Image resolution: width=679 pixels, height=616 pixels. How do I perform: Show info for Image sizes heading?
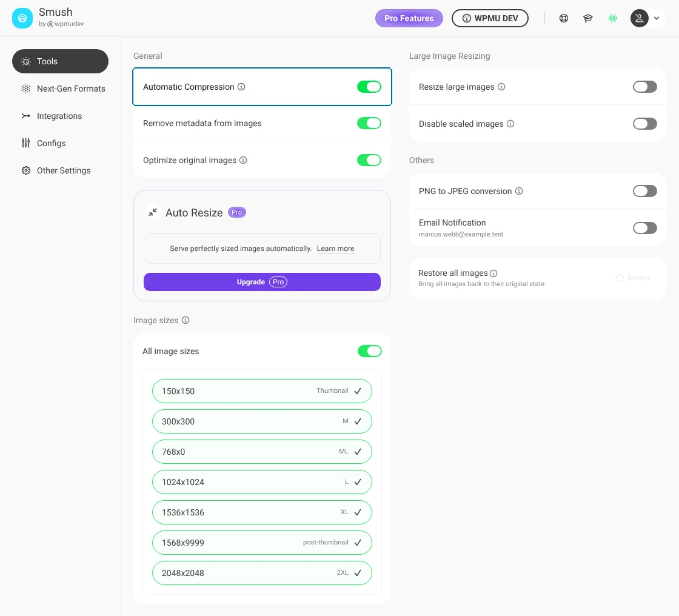[186, 320]
